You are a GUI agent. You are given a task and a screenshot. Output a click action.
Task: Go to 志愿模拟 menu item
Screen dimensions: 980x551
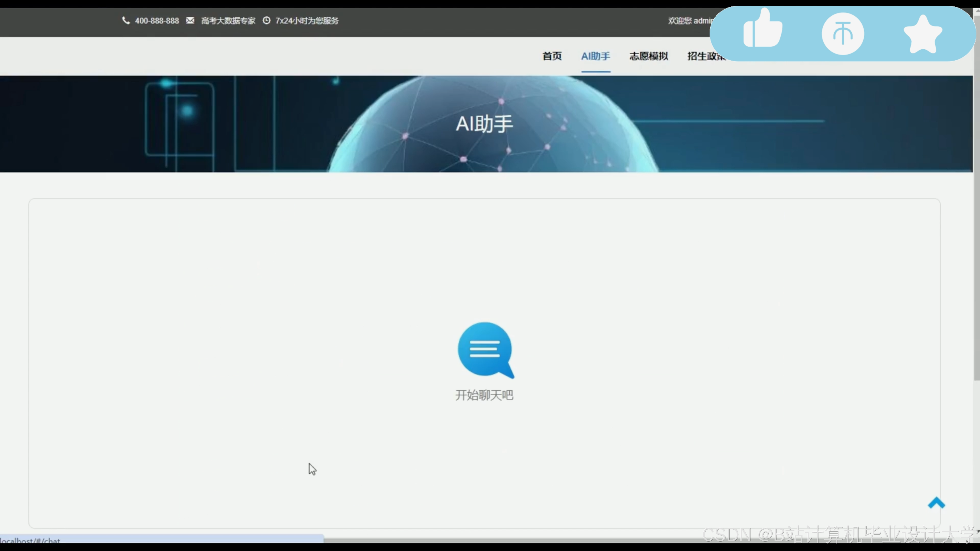[649, 56]
